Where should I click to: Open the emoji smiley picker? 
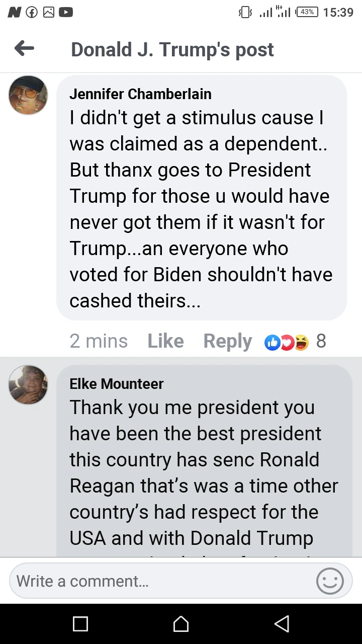tap(330, 581)
